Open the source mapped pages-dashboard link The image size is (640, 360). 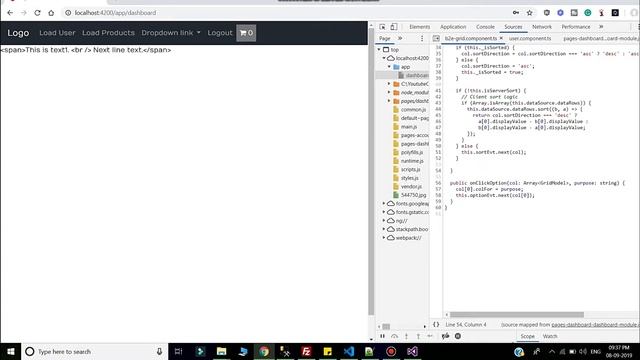click(x=595, y=325)
